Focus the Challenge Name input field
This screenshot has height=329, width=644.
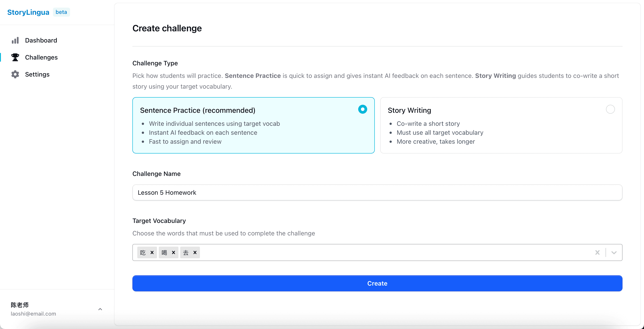point(377,192)
